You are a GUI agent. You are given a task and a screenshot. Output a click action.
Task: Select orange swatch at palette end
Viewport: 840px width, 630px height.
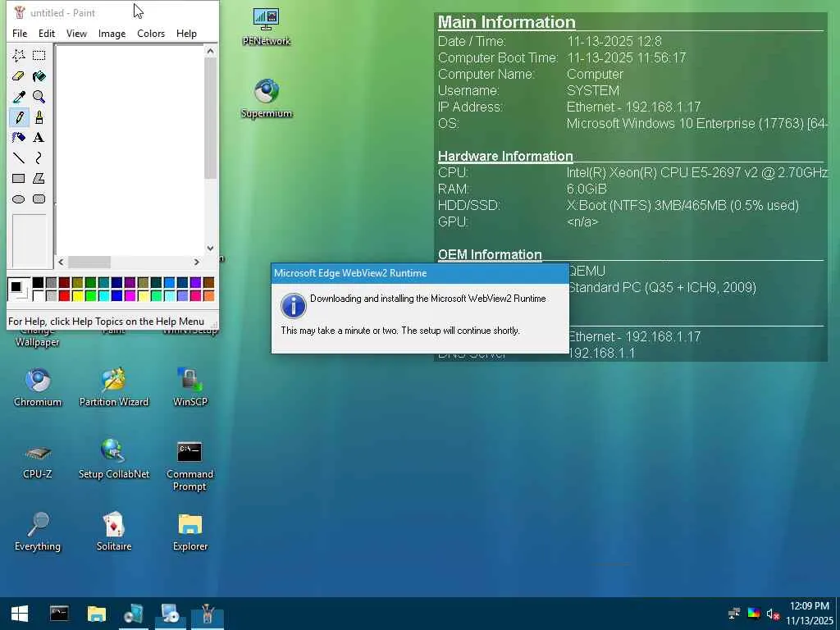pyautogui.click(x=208, y=295)
